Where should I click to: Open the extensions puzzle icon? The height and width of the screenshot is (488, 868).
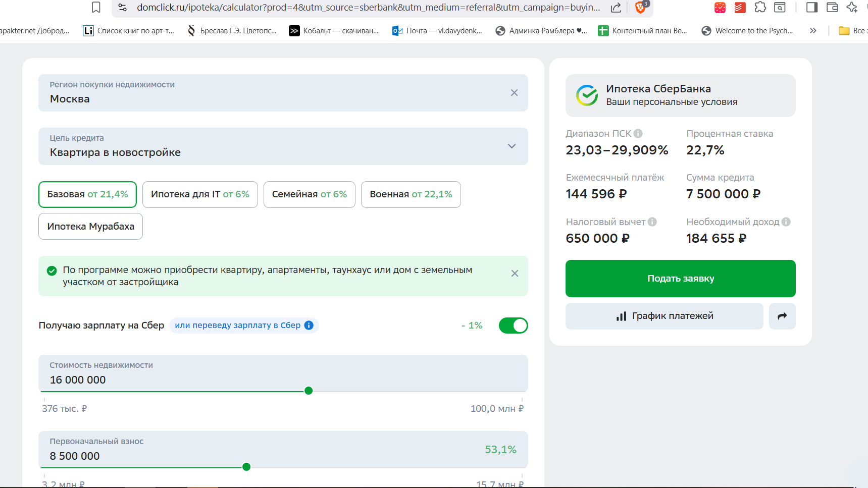click(760, 8)
